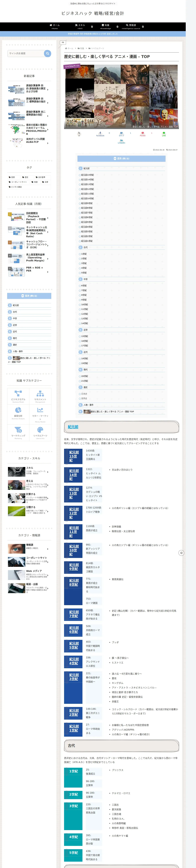This screenshot has width=196, height=868.
Task: Expand the arrow on コーポレートサイト category
Action: click(48, 562)
